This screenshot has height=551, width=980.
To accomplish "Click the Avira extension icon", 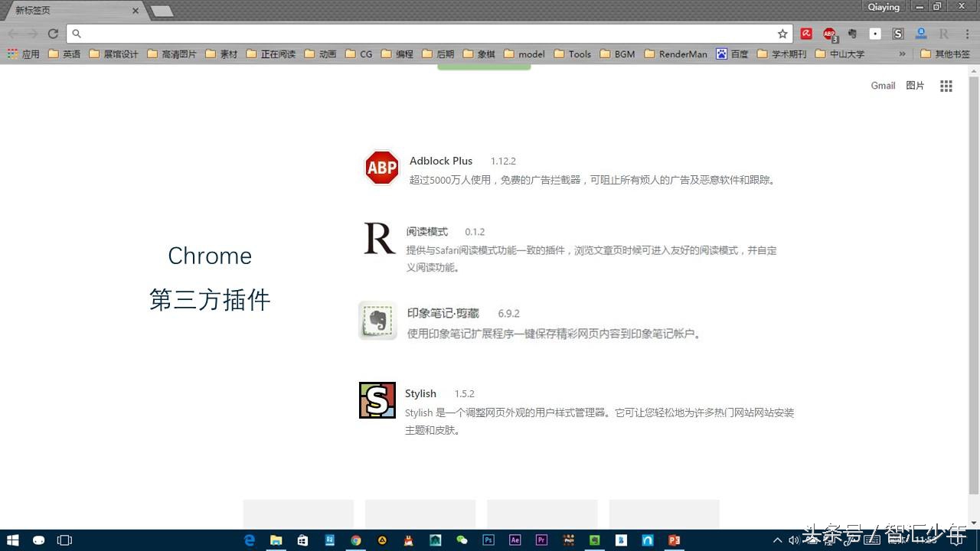I will (807, 34).
